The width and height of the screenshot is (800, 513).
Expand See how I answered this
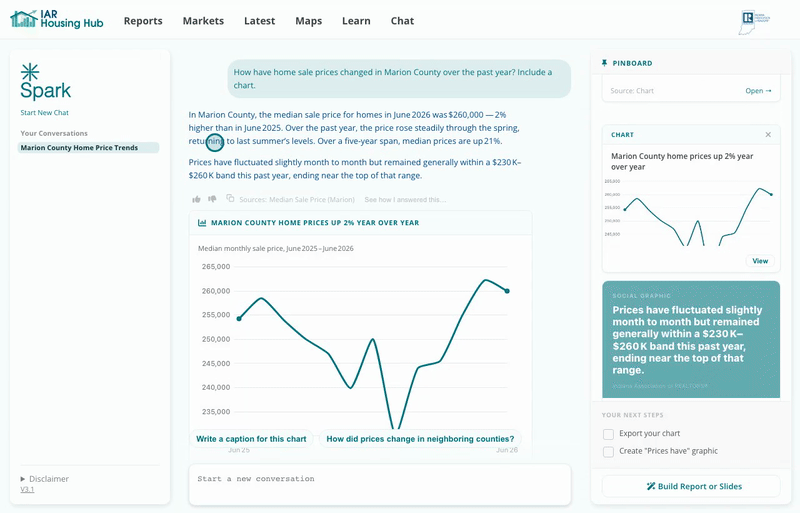(x=405, y=200)
